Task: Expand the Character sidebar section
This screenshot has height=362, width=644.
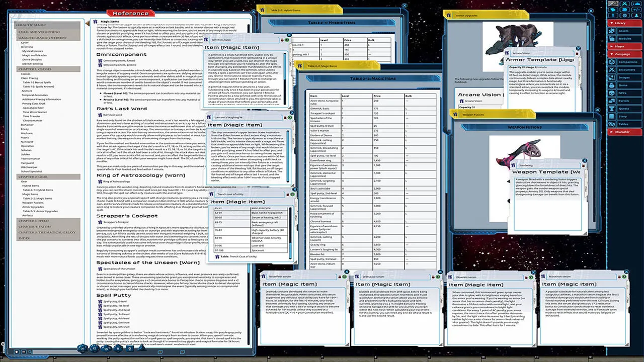Action: (624, 132)
